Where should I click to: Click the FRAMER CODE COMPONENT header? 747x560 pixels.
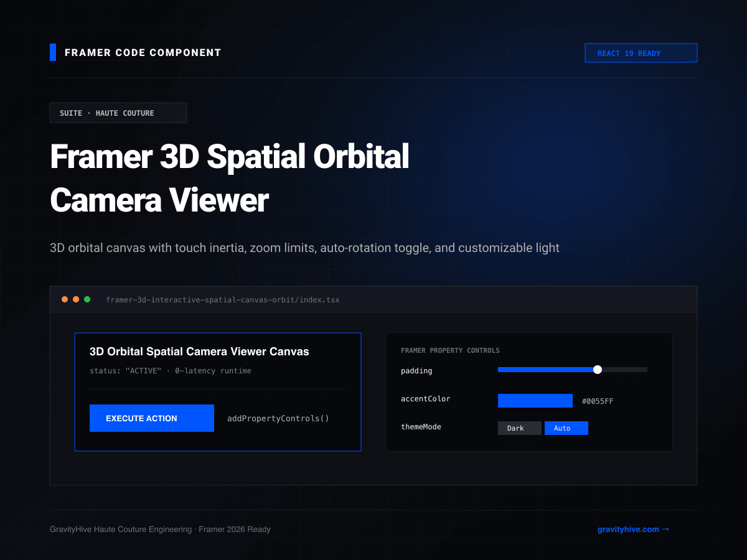pos(143,53)
